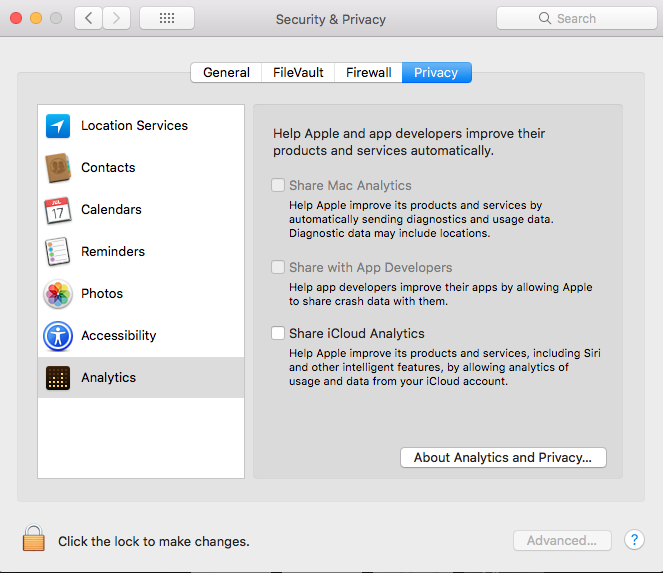Toggle Share with App Developers checkbox
This screenshot has width=663, height=573.
[x=278, y=267]
